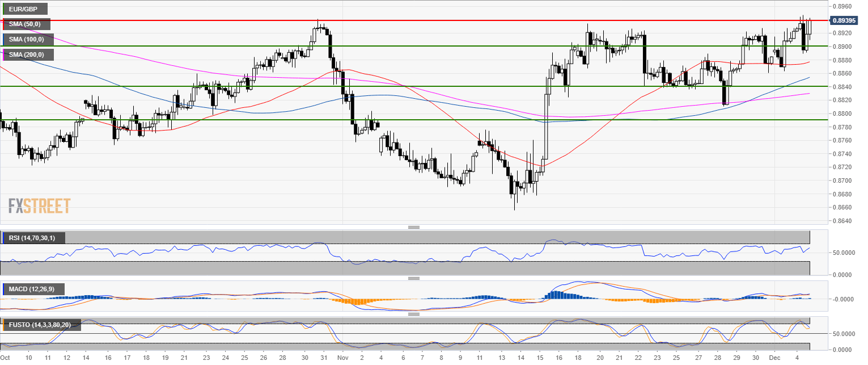Click the FXStreet watermark logo

tap(40, 205)
